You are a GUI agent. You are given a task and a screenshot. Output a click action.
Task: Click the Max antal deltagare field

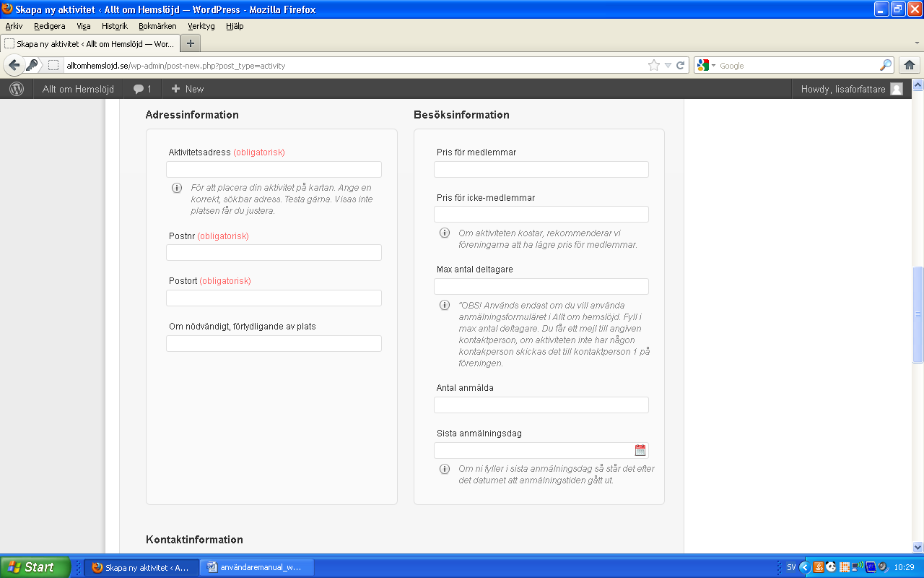(541, 286)
